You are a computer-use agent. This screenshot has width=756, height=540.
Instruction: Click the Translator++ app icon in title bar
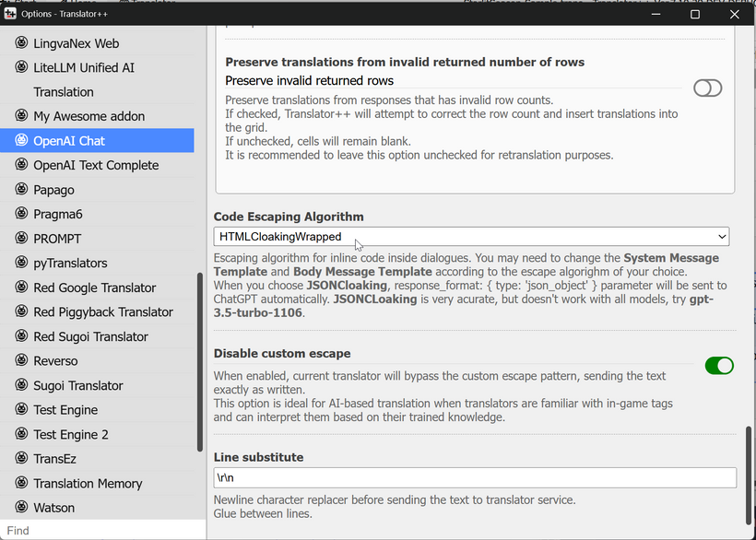click(x=10, y=14)
